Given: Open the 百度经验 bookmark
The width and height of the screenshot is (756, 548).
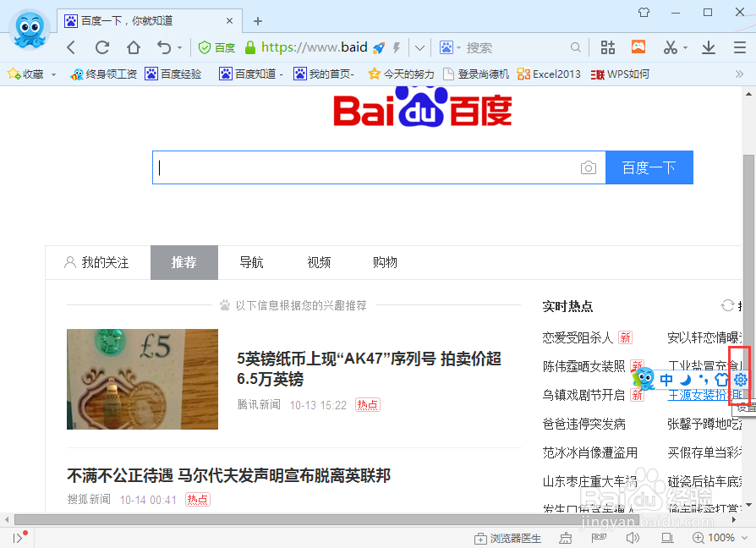Looking at the screenshot, I should pyautogui.click(x=173, y=74).
